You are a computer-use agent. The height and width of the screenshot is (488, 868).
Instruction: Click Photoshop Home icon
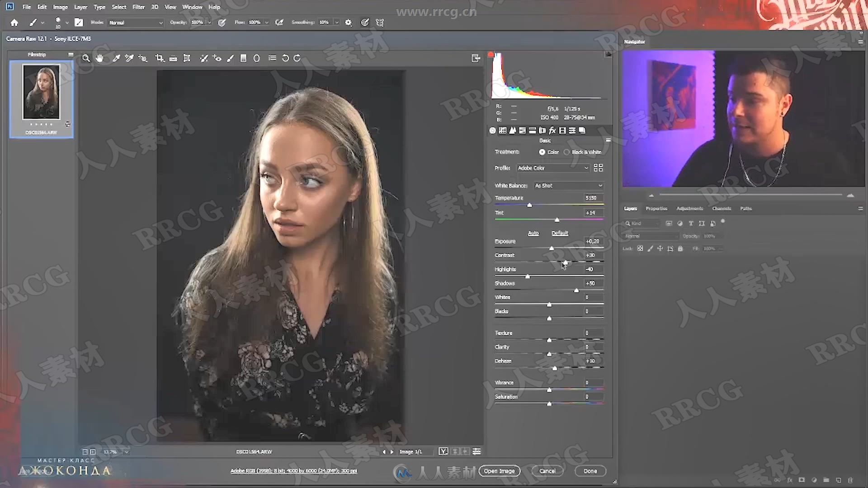pyautogui.click(x=14, y=23)
